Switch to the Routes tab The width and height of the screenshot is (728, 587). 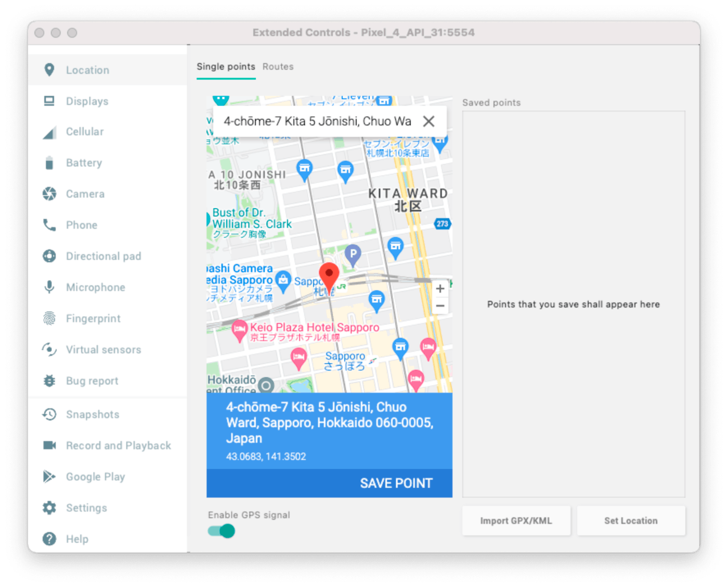[278, 67]
